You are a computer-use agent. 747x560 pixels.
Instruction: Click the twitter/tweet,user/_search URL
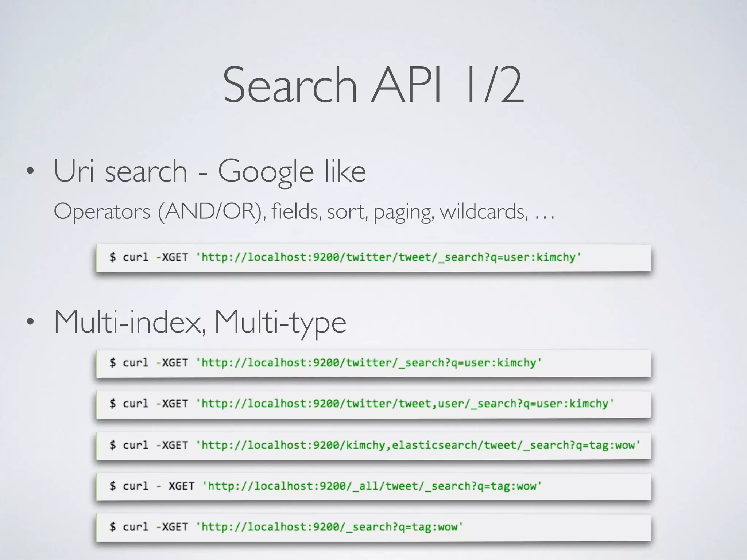tap(405, 404)
